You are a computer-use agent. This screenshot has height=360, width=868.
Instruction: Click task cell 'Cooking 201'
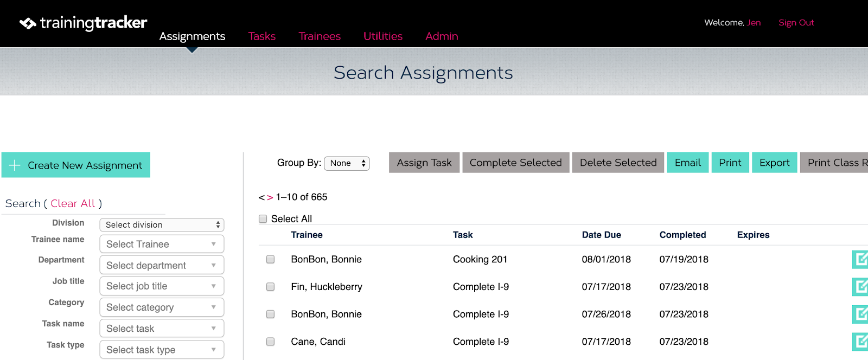coord(480,259)
